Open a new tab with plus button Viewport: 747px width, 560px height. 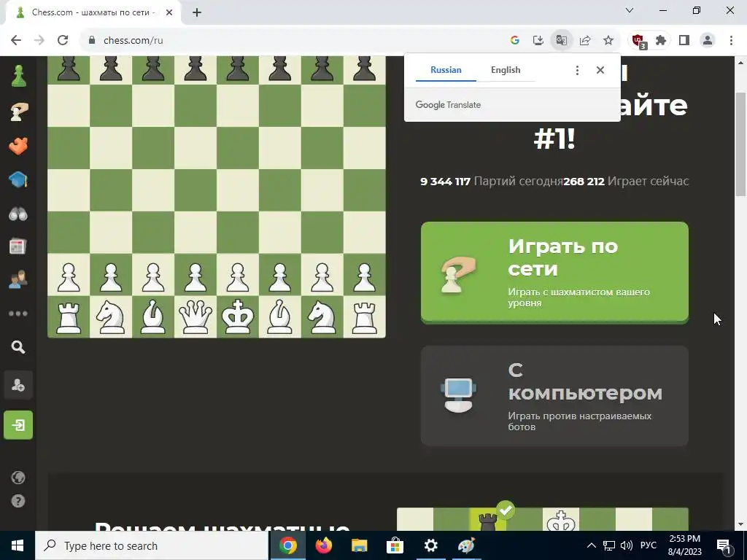pos(197,12)
